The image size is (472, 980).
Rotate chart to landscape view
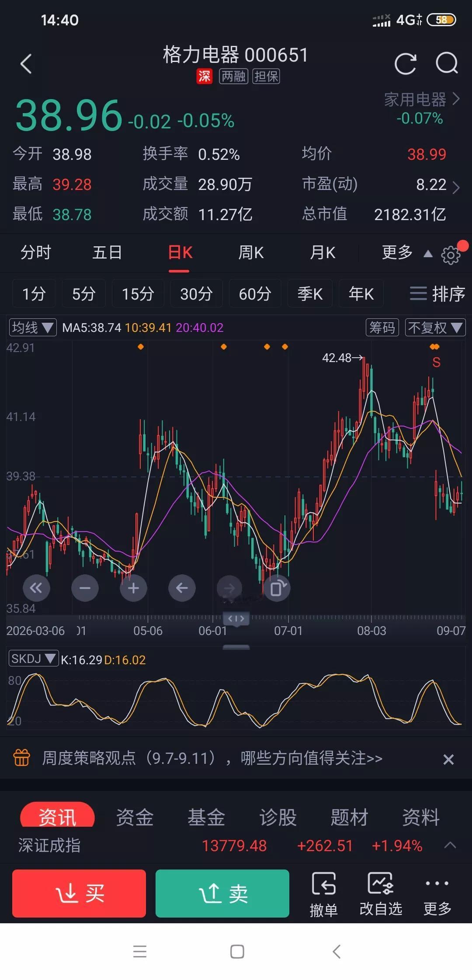(277, 588)
